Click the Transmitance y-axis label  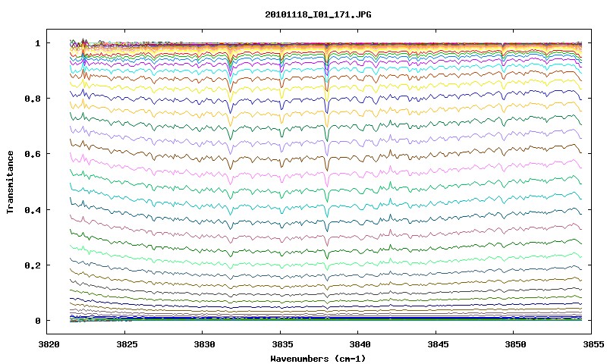tap(11, 182)
